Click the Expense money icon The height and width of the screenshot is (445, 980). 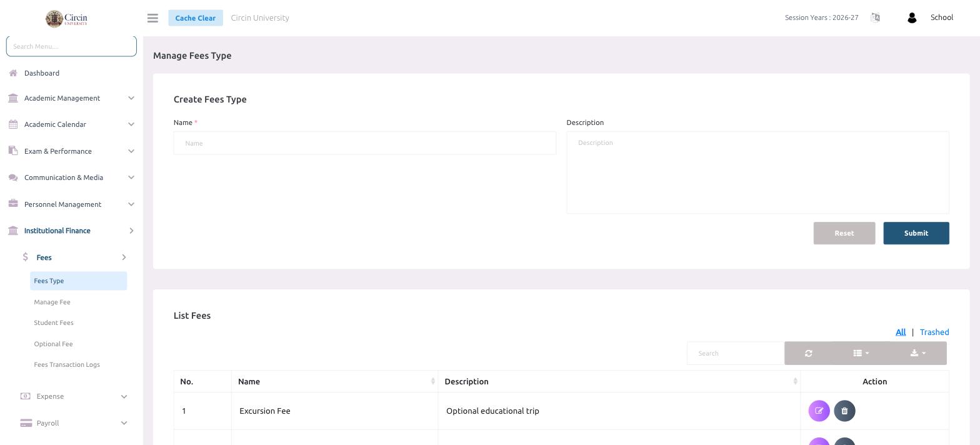(26, 396)
